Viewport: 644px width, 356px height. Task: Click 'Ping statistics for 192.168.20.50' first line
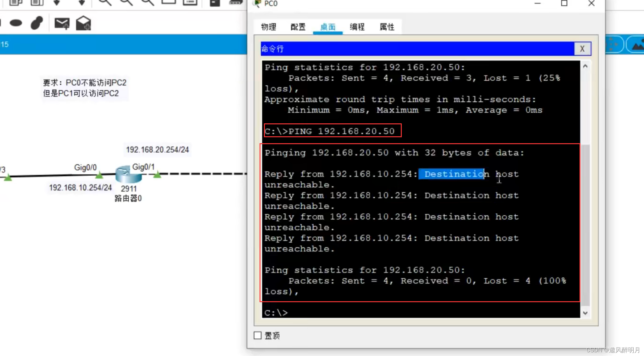tap(365, 67)
